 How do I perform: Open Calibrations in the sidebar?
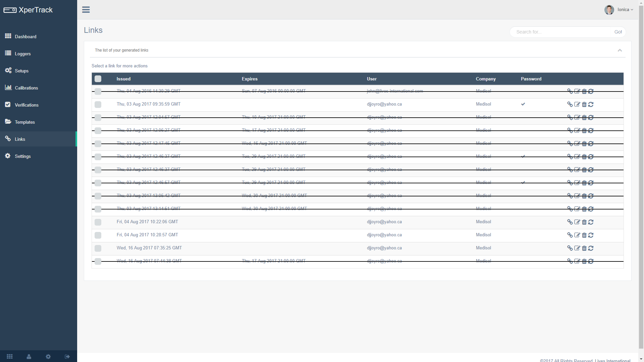click(x=26, y=88)
